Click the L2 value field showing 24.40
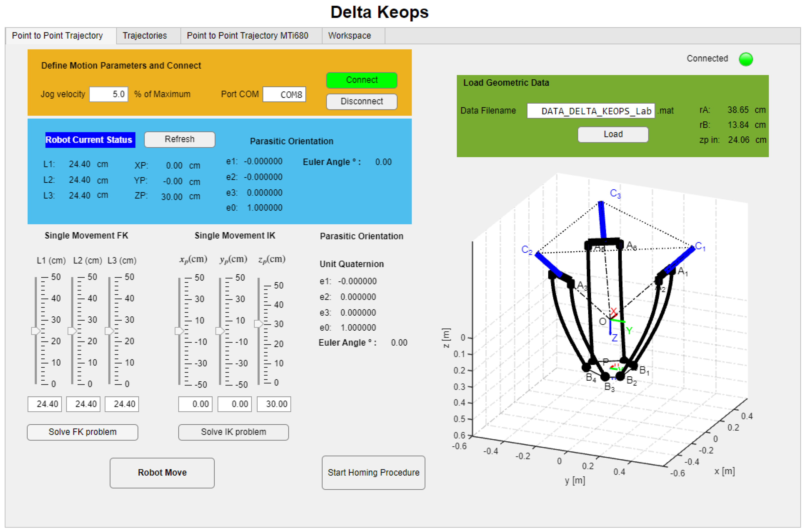Viewport: 805px width, 532px height. pyautogui.click(x=83, y=404)
